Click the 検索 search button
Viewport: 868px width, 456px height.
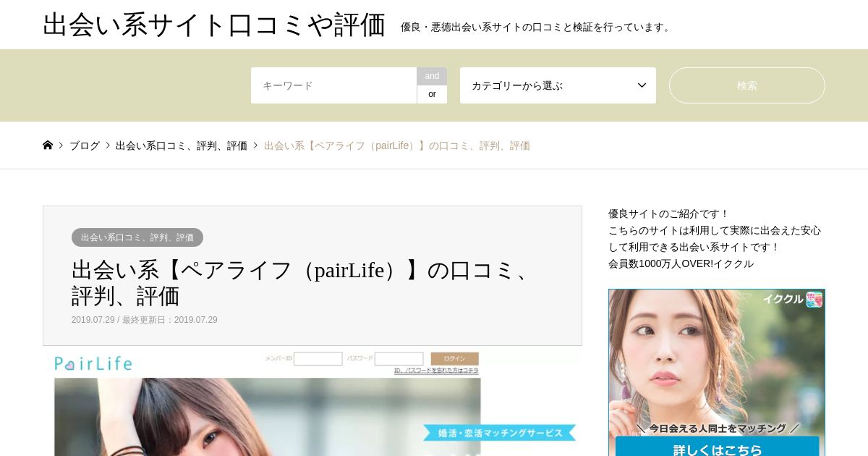pos(746,85)
